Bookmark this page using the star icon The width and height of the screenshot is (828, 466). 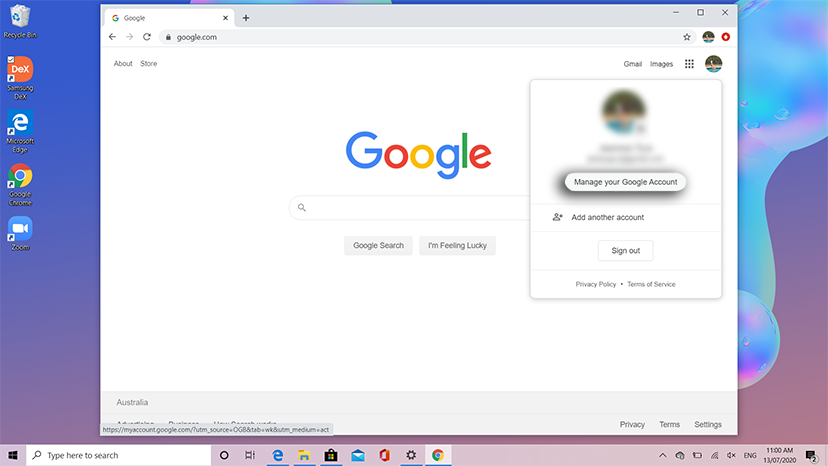click(x=687, y=37)
